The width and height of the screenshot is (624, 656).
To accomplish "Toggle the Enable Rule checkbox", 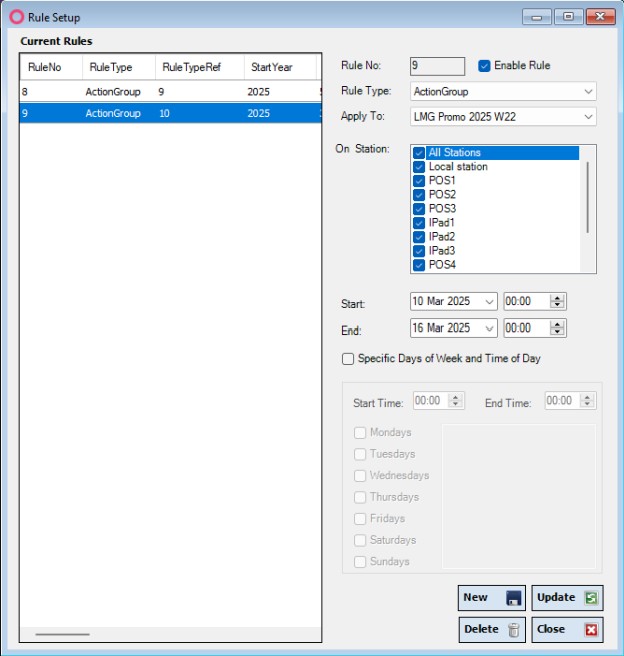I will pyautogui.click(x=485, y=66).
